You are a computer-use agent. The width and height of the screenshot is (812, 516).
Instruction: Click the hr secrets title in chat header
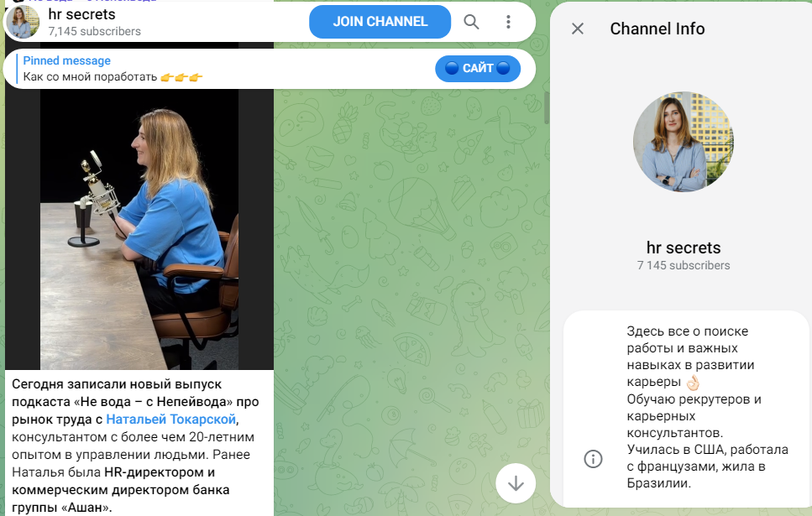(81, 14)
